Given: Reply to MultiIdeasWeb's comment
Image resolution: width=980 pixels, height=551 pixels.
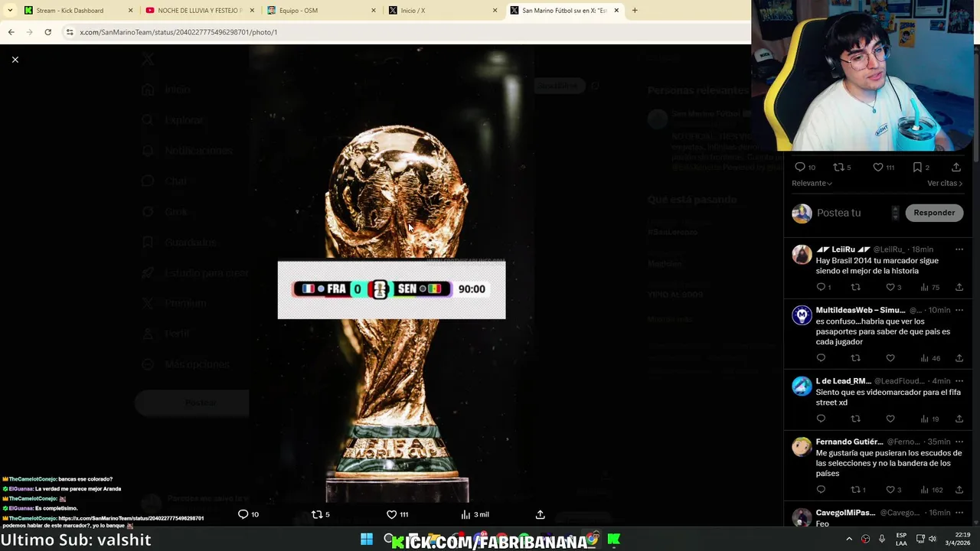Looking at the screenshot, I should point(821,358).
